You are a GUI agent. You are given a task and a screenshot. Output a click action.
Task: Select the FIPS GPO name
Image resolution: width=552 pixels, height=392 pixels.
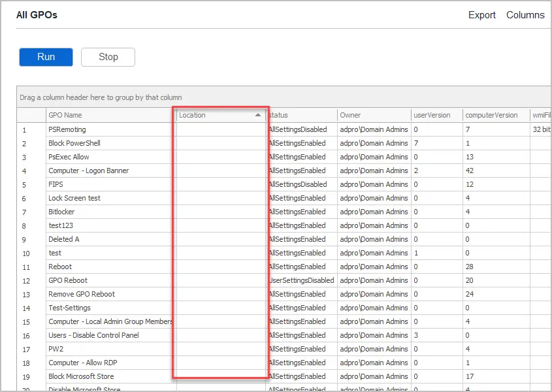[56, 184]
